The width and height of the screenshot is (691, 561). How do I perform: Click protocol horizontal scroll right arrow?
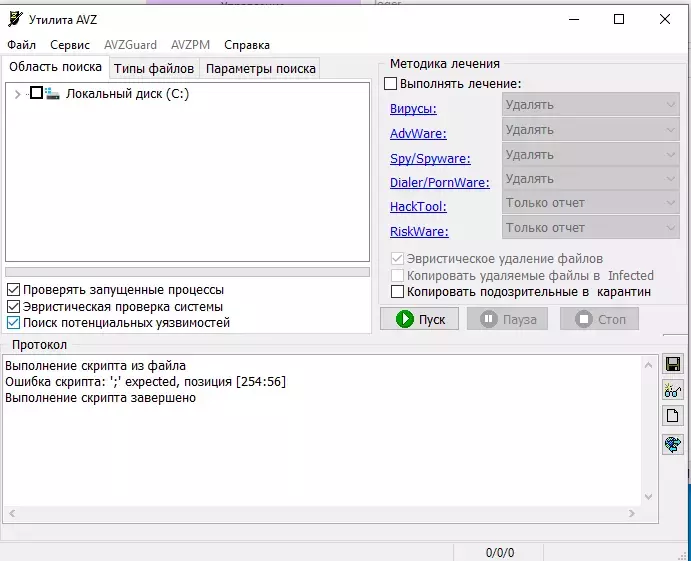[632, 513]
